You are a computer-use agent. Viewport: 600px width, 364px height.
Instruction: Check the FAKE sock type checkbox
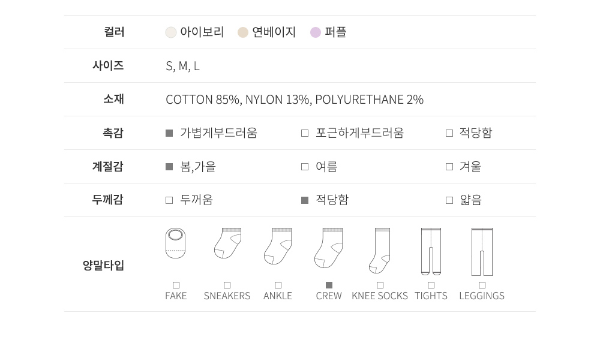(x=176, y=285)
